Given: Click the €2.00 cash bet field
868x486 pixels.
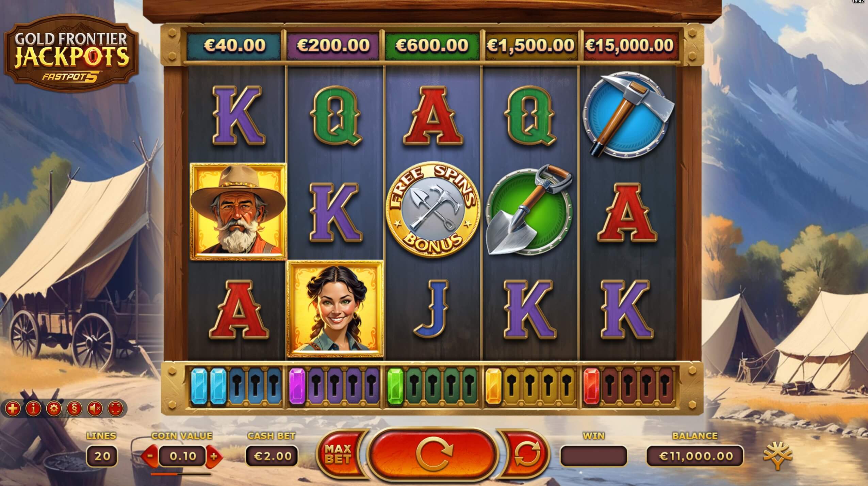Looking at the screenshot, I should pos(272,456).
